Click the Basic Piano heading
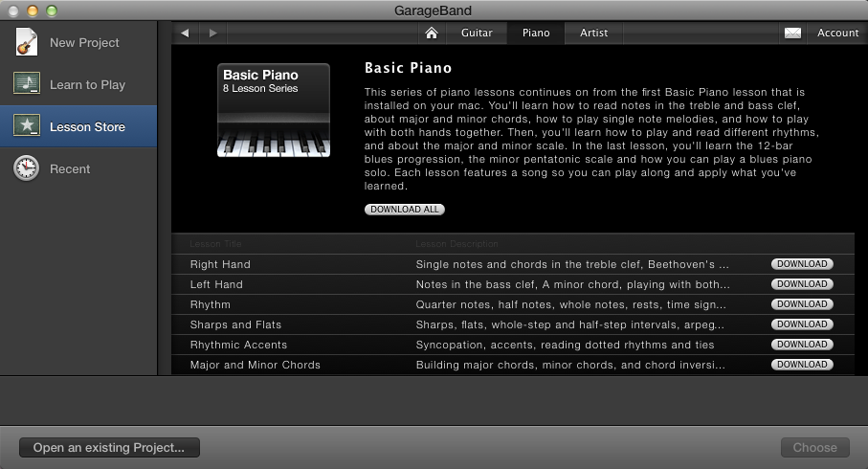This screenshot has width=868, height=469. (x=408, y=68)
